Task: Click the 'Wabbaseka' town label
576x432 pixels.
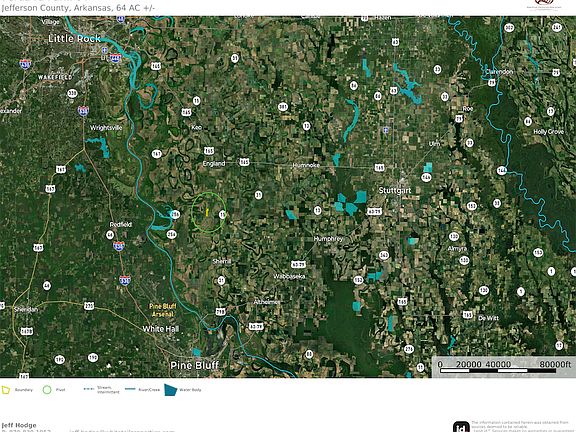Action: click(x=289, y=276)
